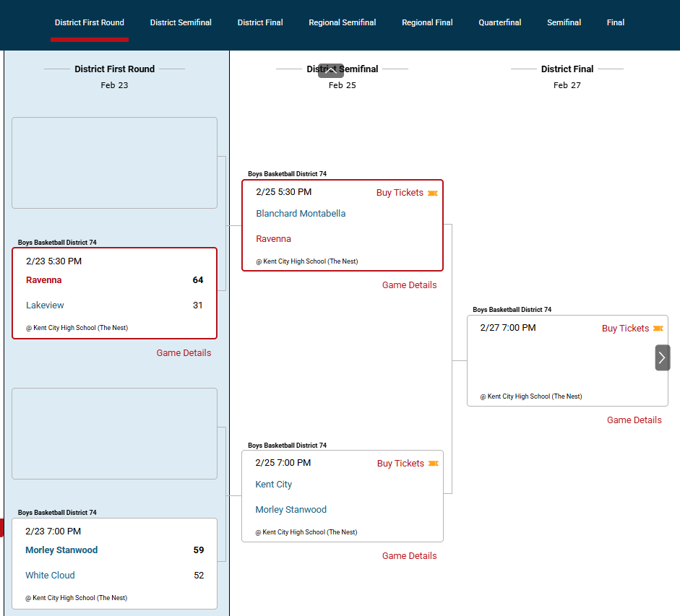Open Blanchard Montabella team link

click(301, 214)
